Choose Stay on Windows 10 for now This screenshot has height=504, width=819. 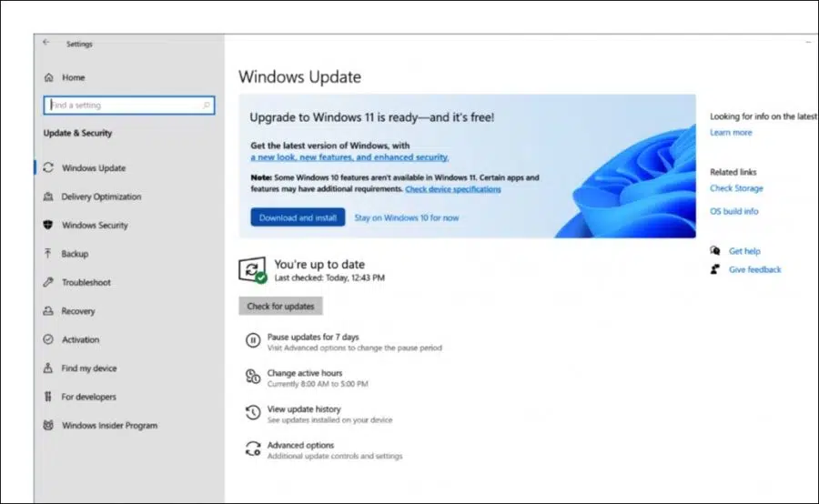click(x=407, y=217)
